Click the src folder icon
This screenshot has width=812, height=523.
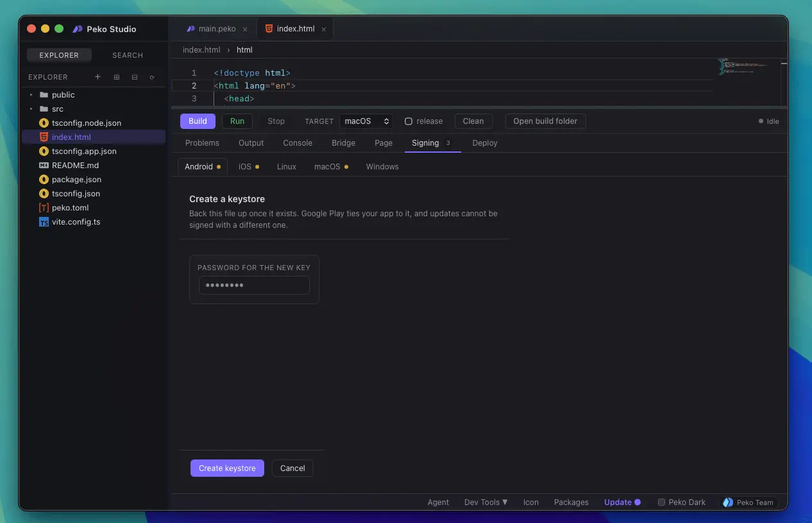pos(44,109)
